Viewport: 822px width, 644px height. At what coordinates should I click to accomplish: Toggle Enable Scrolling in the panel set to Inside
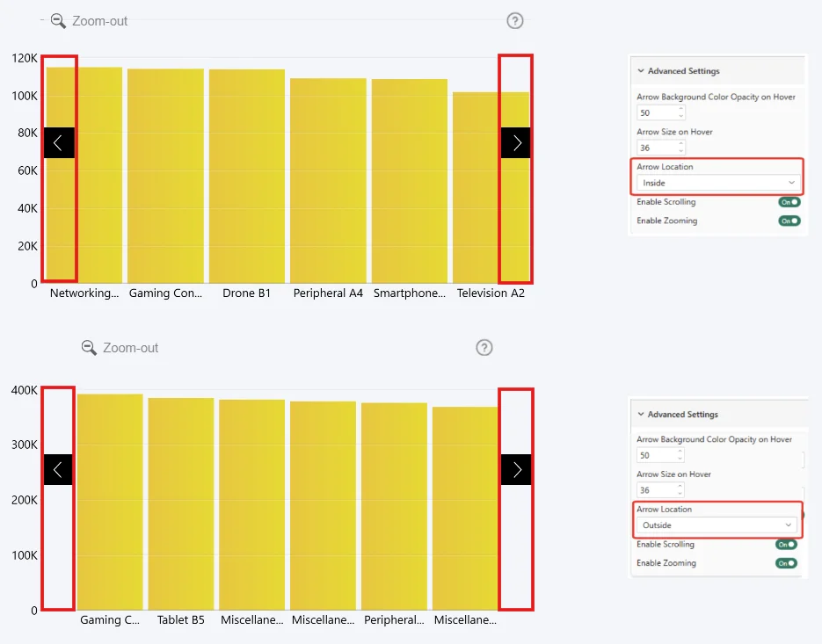pos(789,202)
